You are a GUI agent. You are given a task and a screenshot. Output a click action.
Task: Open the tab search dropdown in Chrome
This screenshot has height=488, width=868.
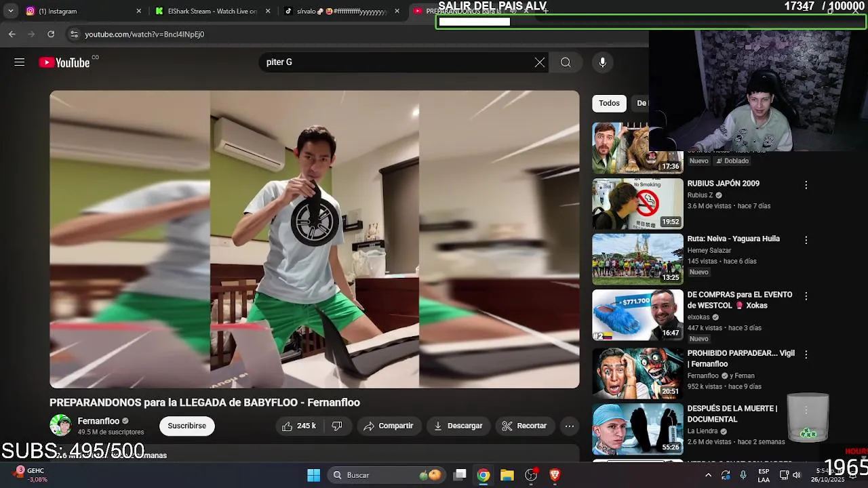click(10, 11)
